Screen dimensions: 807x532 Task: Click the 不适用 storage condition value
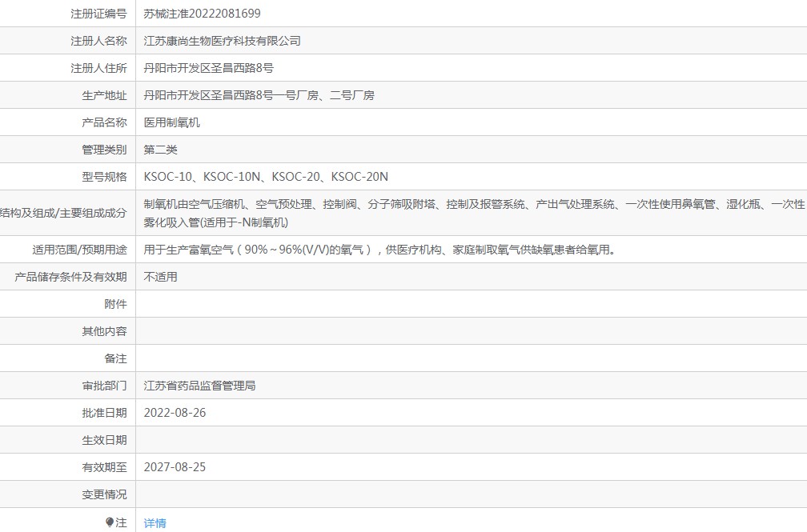click(160, 277)
